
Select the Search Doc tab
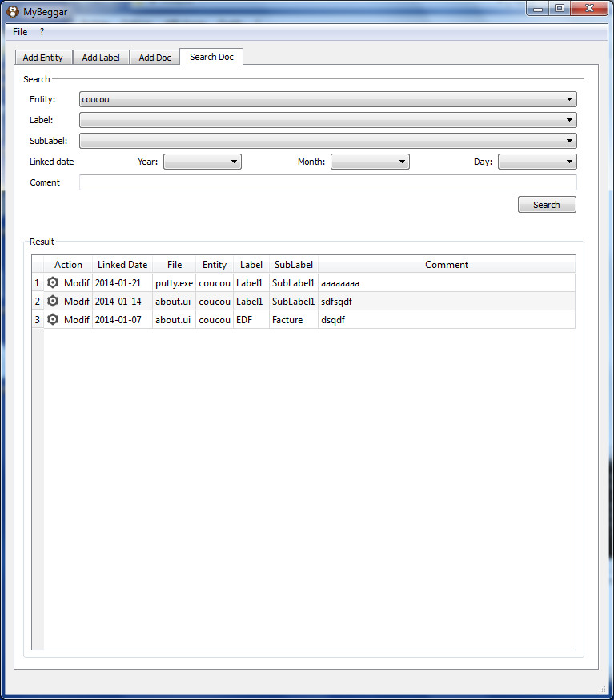coord(211,57)
